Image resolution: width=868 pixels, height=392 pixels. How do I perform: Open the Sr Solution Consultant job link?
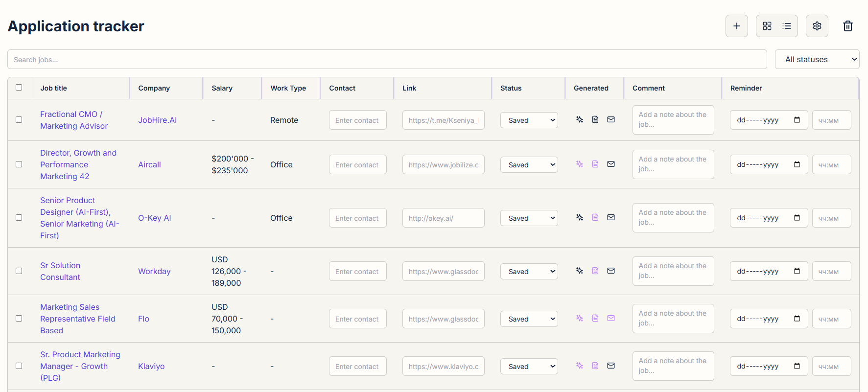(x=60, y=271)
